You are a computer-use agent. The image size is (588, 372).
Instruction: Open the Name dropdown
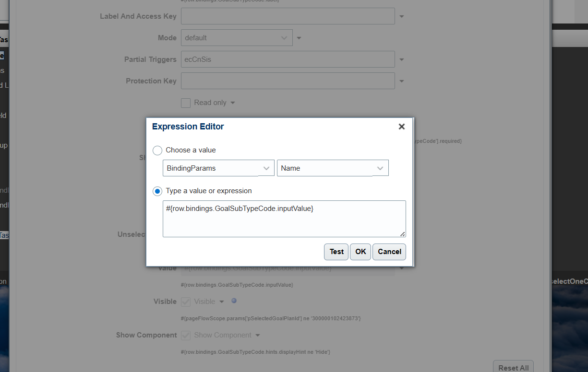[333, 168]
